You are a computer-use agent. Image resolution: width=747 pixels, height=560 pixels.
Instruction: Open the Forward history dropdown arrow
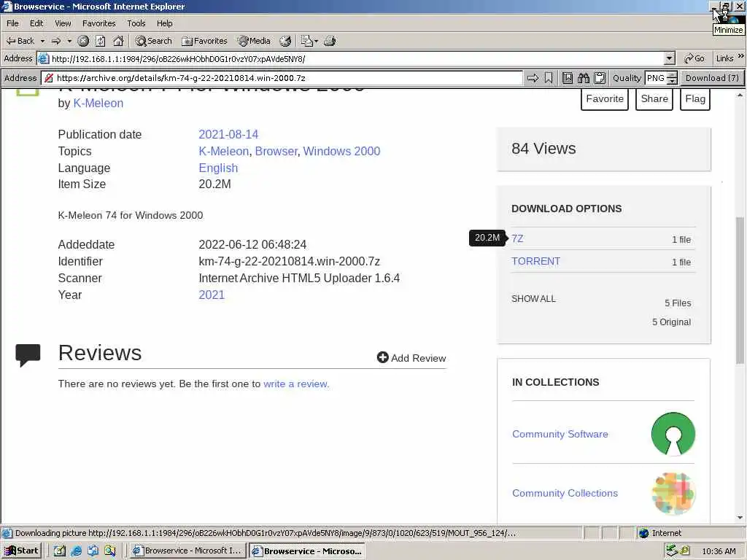tap(69, 41)
